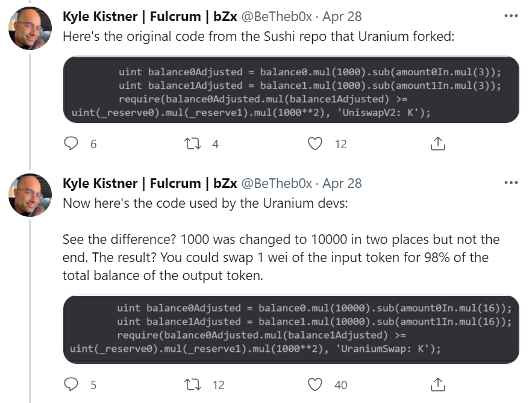Share the Sushi repo code tweet
The width and height of the screenshot is (532, 403).
coord(438,144)
